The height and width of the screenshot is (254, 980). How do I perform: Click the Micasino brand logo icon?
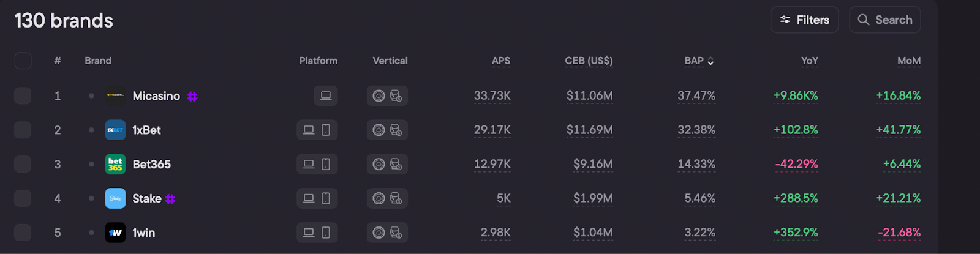click(x=115, y=95)
